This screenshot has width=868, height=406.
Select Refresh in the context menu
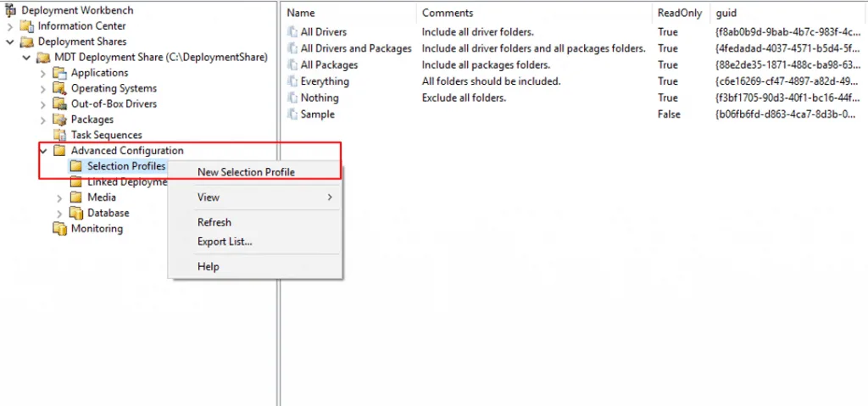point(214,222)
